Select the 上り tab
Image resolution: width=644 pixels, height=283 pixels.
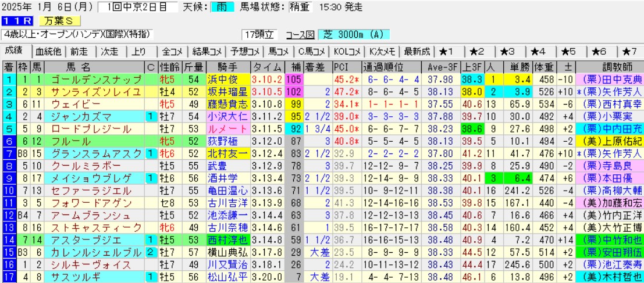coord(138,51)
